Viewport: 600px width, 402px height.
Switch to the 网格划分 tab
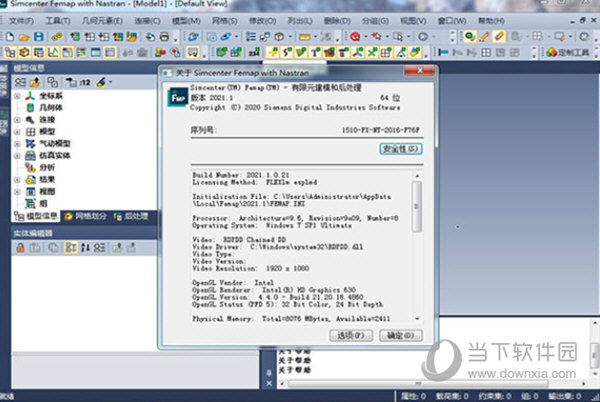(x=85, y=216)
